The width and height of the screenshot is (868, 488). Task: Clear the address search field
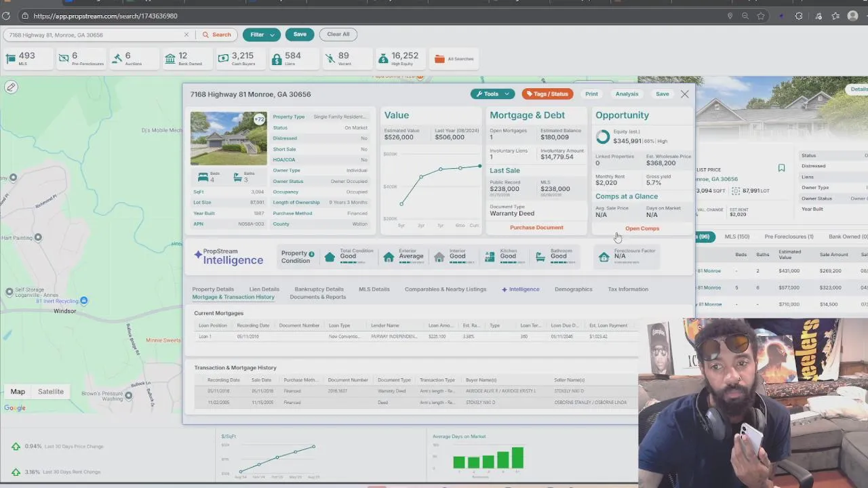(186, 35)
